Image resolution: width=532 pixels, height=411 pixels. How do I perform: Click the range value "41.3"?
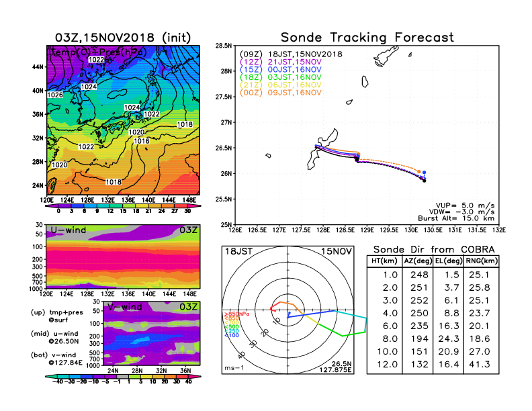[480, 365]
